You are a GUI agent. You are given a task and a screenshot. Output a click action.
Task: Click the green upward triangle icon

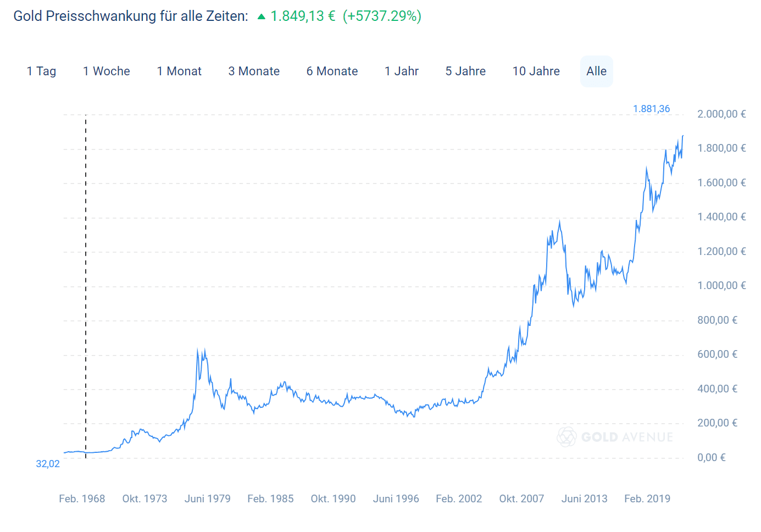[x=262, y=16]
